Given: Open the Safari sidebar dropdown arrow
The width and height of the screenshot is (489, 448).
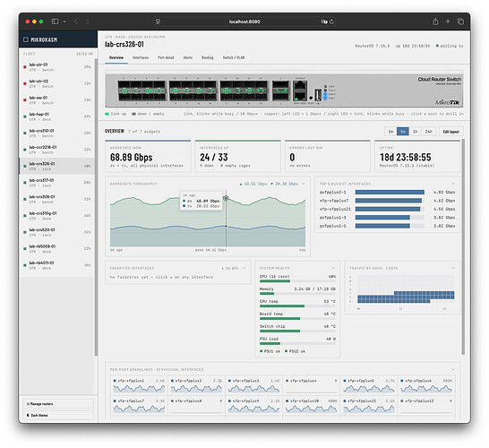Looking at the screenshot, I should click(x=64, y=22).
